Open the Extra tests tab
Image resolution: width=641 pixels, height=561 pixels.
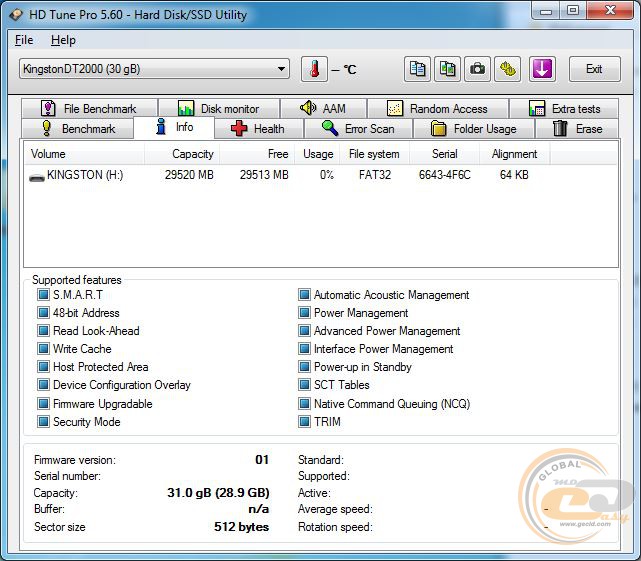(564, 109)
